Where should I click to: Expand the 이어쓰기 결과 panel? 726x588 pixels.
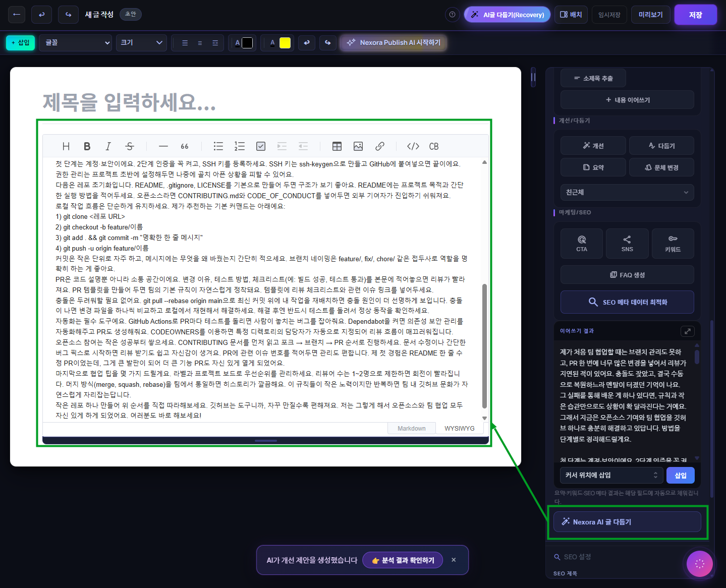pyautogui.click(x=687, y=331)
